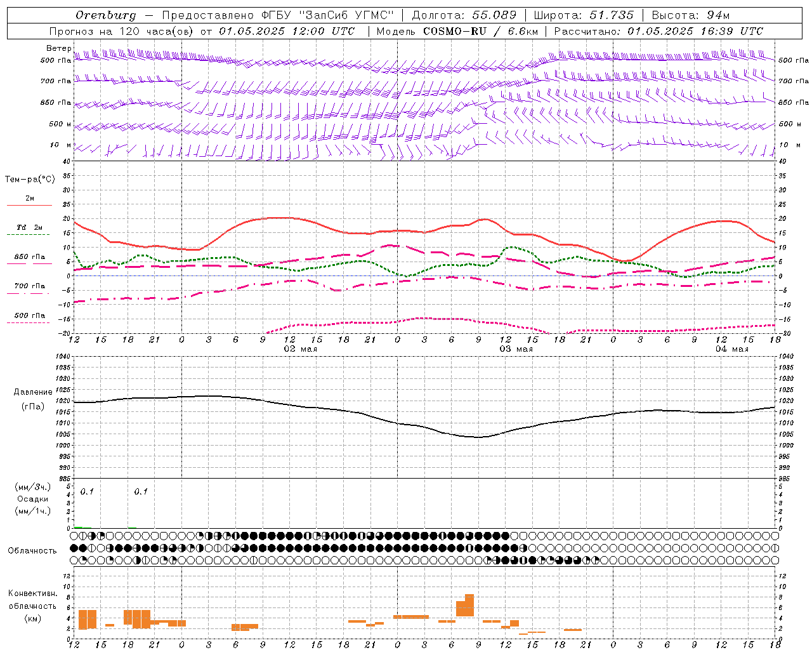Click the "(мм/3ч.)" precipitation unit label

point(33,487)
